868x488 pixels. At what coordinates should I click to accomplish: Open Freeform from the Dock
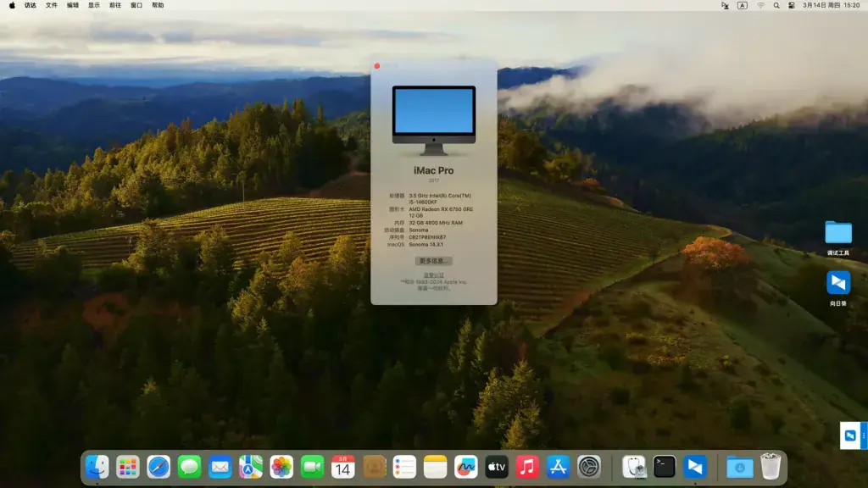pyautogui.click(x=466, y=467)
